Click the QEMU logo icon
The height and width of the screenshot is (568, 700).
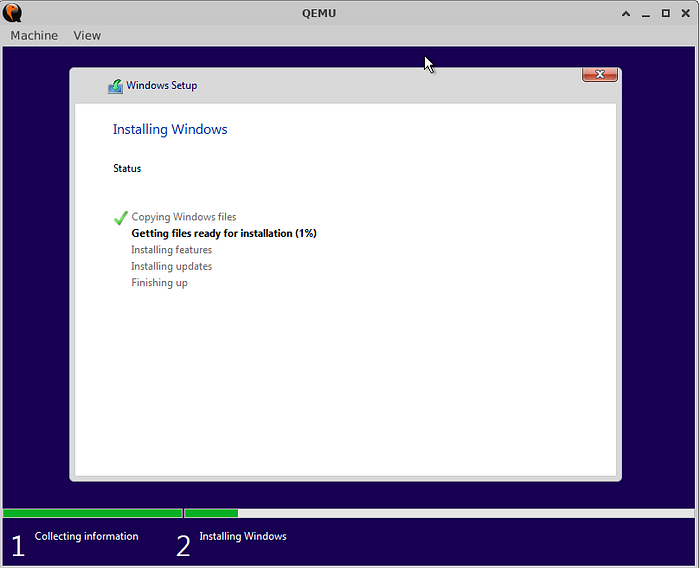[x=12, y=13]
